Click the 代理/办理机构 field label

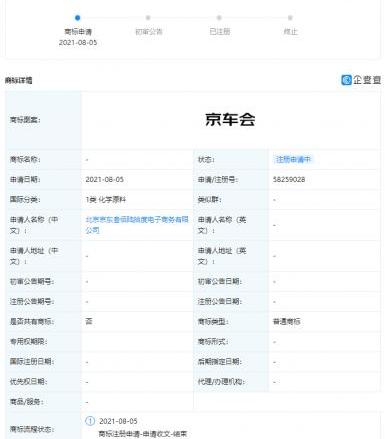point(221,381)
